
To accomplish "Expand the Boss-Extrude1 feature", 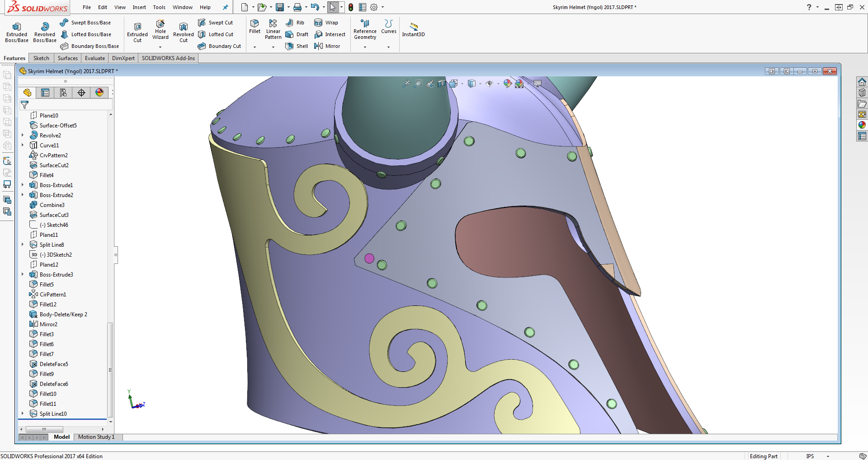I will (23, 185).
